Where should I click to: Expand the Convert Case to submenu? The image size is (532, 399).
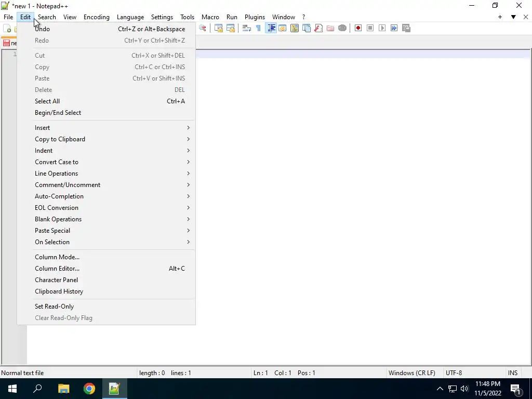coord(106,162)
